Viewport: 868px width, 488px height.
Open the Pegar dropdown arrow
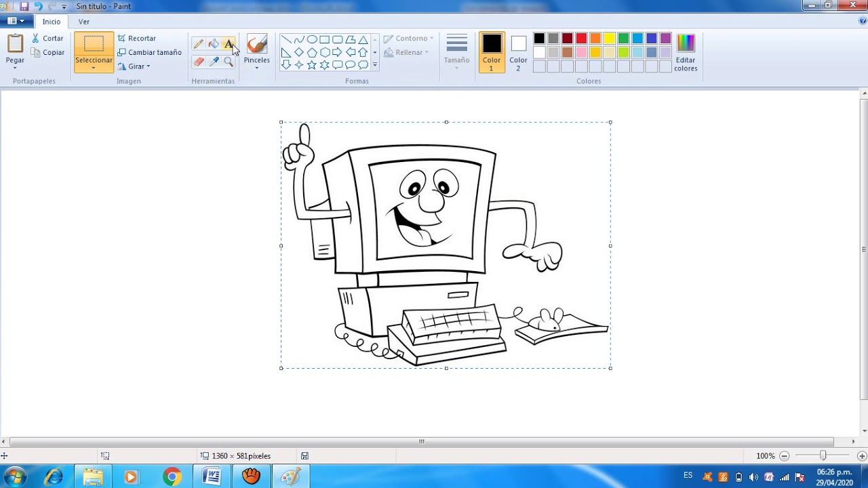point(15,68)
